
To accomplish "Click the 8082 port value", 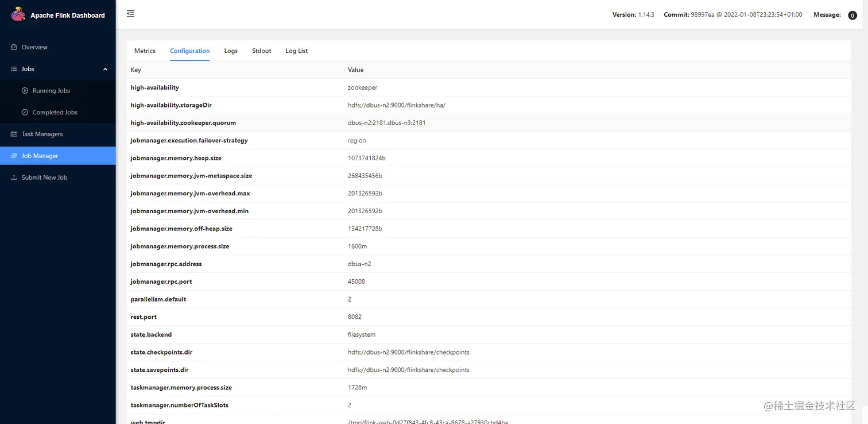I will [x=355, y=317].
